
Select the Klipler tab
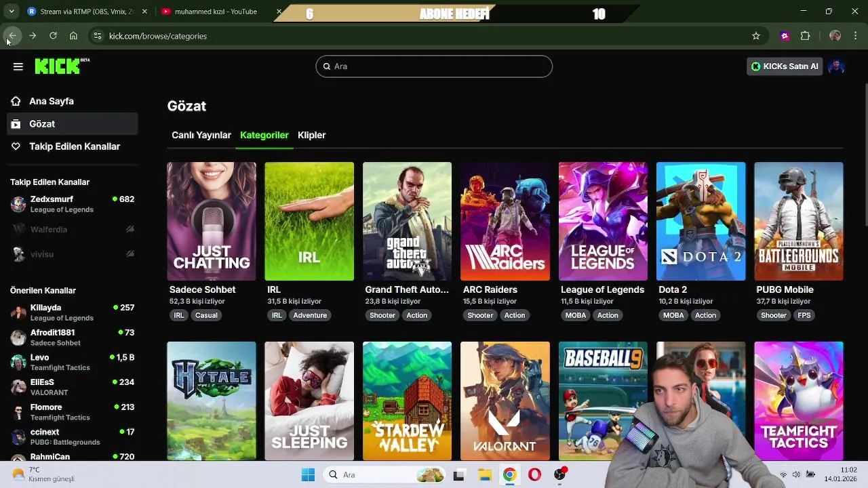point(312,135)
